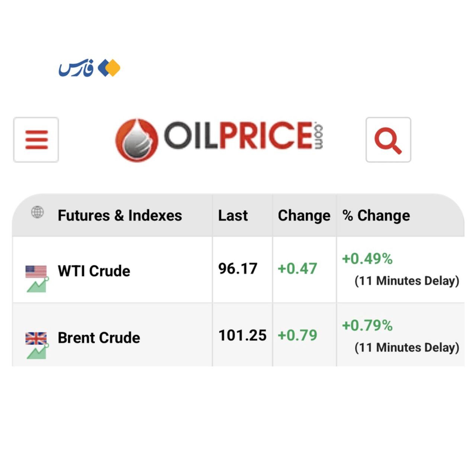Screen dimensions: 476x476
Task: Click the Change column header
Action: coord(304,216)
